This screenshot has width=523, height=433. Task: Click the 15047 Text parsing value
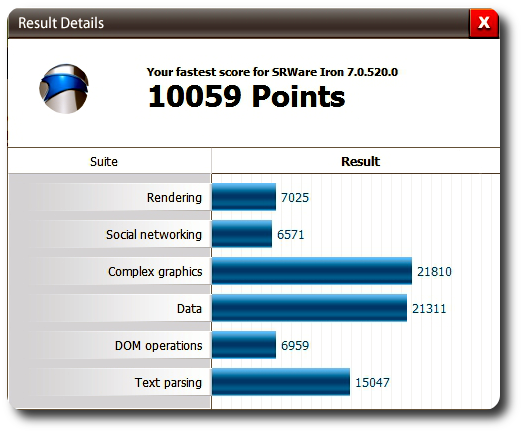click(x=372, y=383)
